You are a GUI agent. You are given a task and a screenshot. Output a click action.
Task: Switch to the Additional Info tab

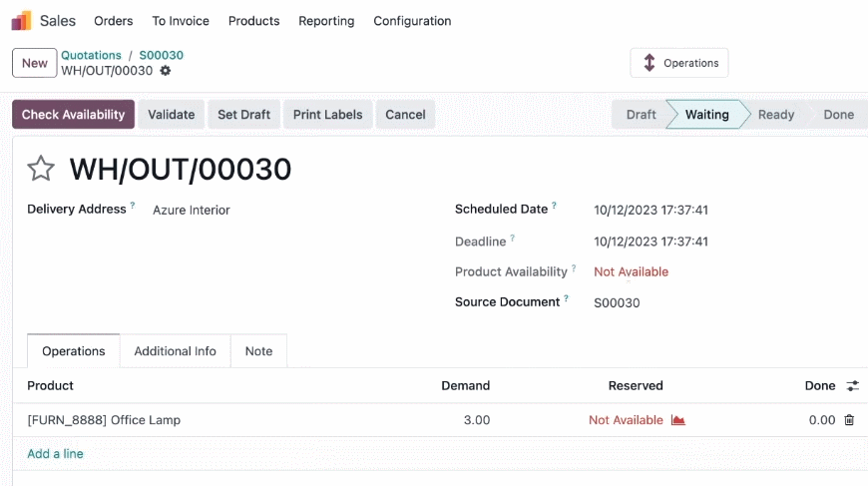175,351
